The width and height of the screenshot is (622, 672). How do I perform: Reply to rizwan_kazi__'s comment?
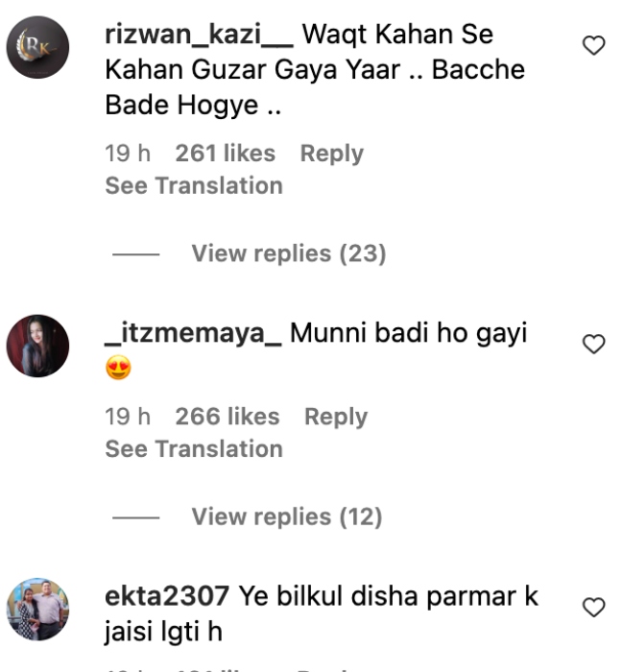pyautogui.click(x=331, y=154)
